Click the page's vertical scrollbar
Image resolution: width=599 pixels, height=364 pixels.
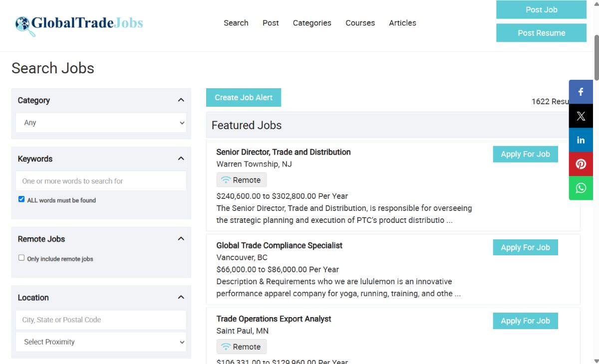point(596,199)
